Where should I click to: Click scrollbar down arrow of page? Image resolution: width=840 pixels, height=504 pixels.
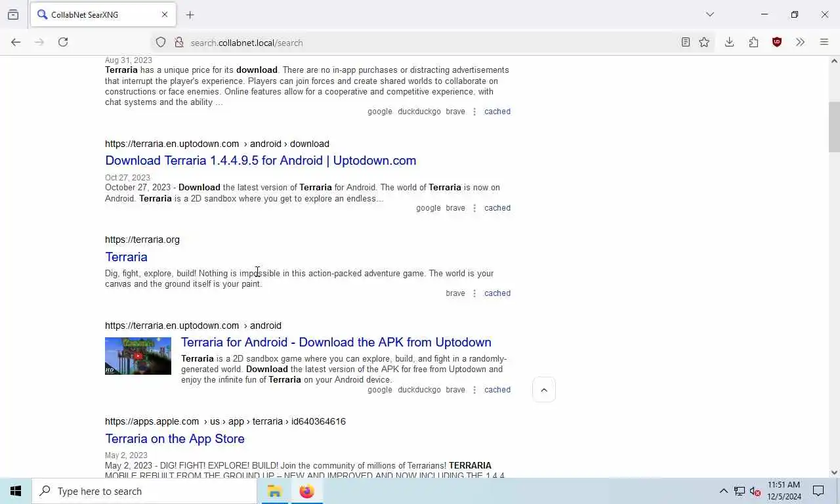click(834, 472)
